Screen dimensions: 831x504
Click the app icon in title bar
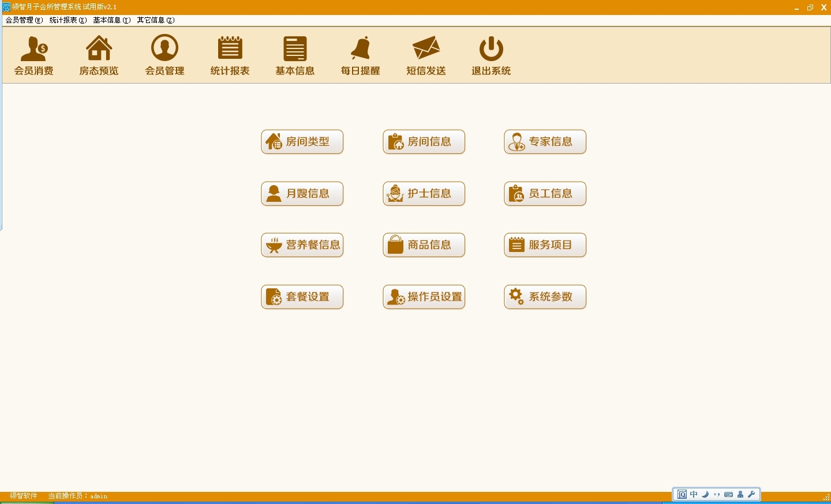(6, 7)
